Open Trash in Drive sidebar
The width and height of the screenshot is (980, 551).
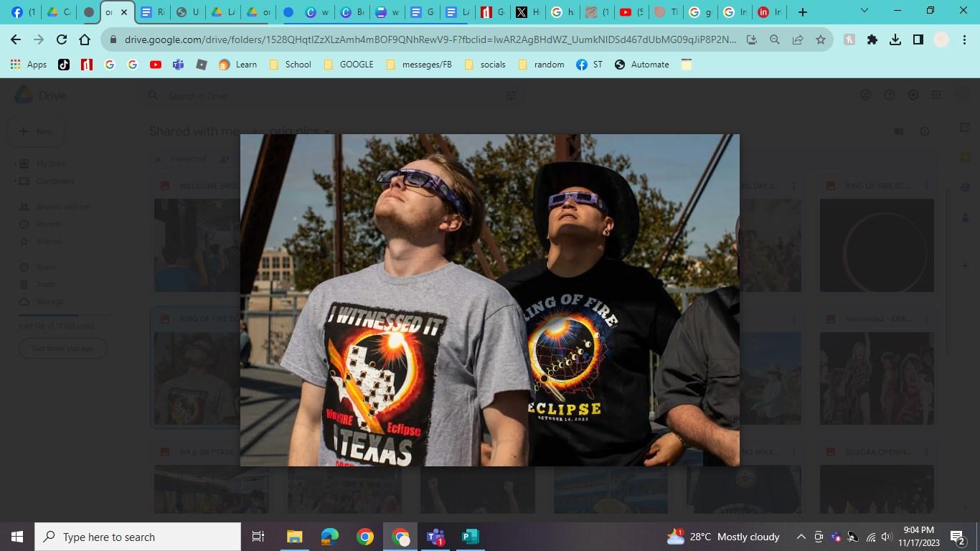coord(46,284)
